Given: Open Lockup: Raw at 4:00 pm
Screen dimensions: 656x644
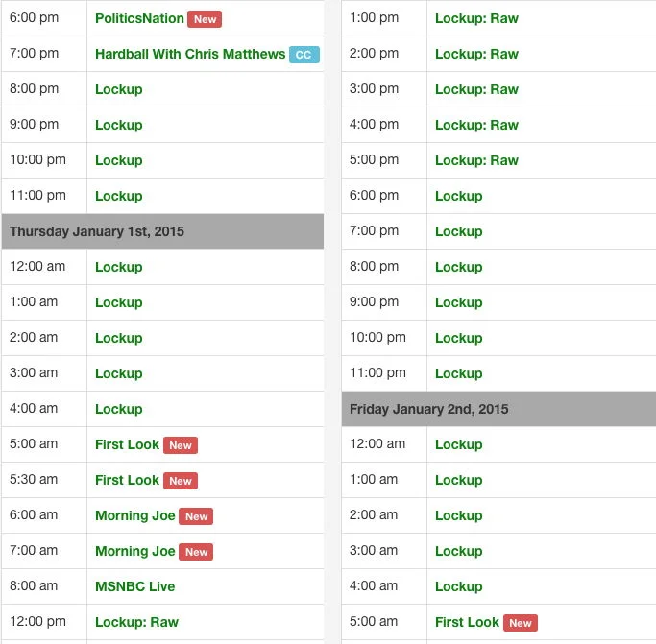Looking at the screenshot, I should 477,125.
